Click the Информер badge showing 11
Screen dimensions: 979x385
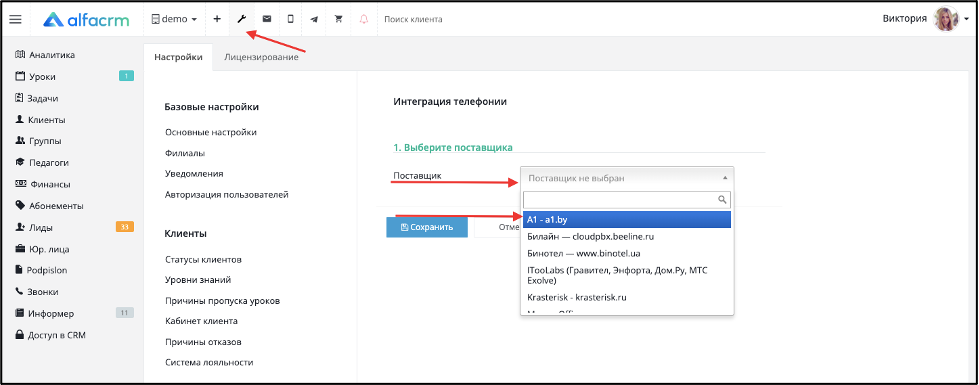124,313
